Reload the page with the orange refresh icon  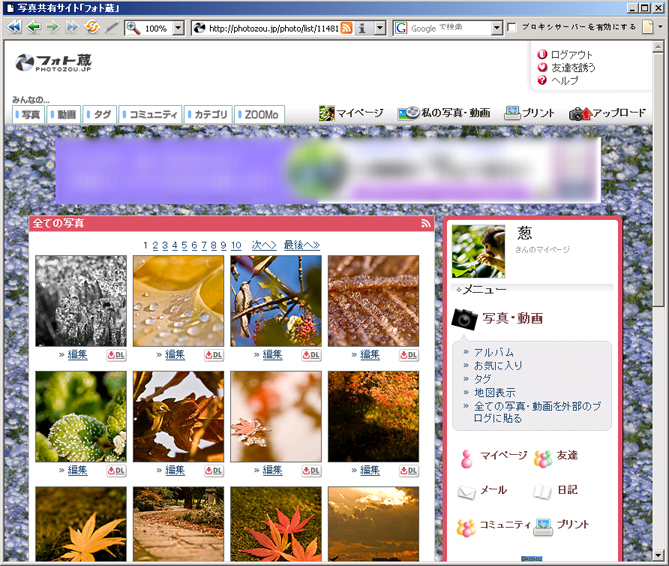(x=92, y=28)
